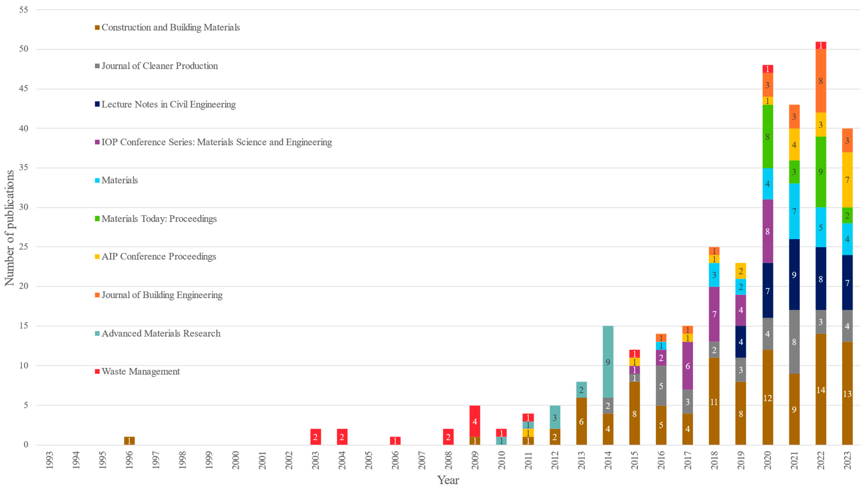Click the Year axis title
Viewport: 868px width, 490px height.
pyautogui.click(x=448, y=480)
